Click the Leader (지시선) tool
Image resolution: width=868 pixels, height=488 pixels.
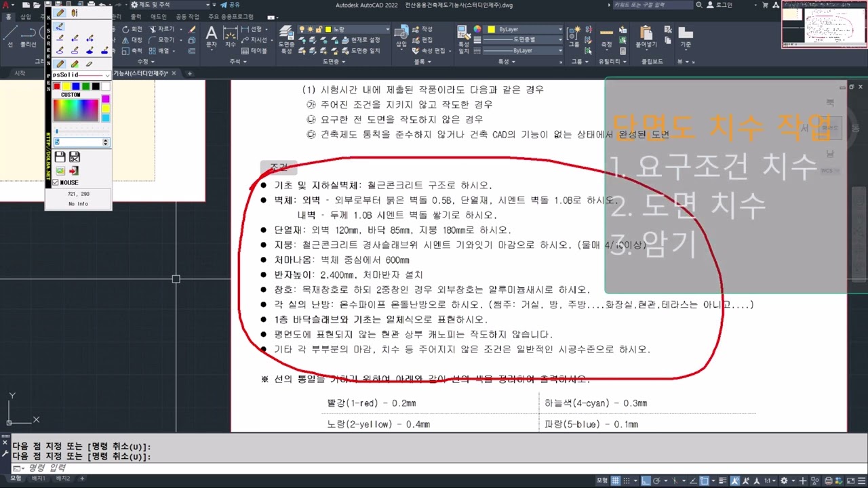pos(254,40)
